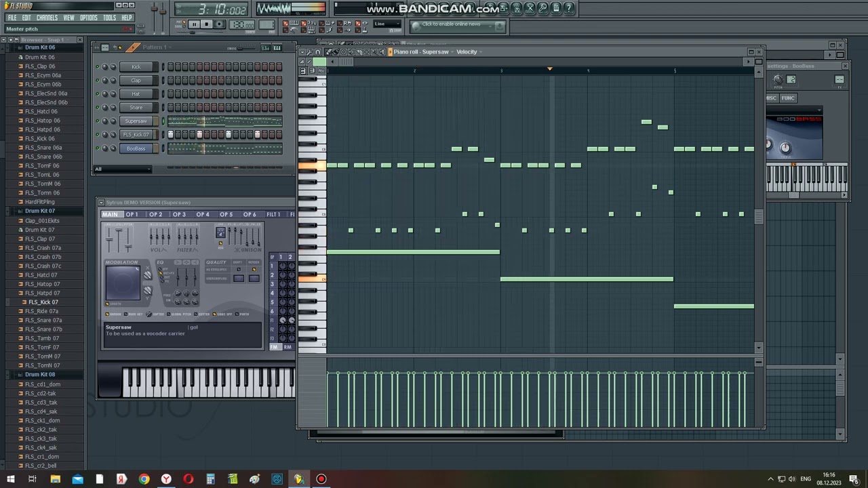This screenshot has width=868, height=488.
Task: Switch to BooBass FUNC tab
Action: [787, 98]
